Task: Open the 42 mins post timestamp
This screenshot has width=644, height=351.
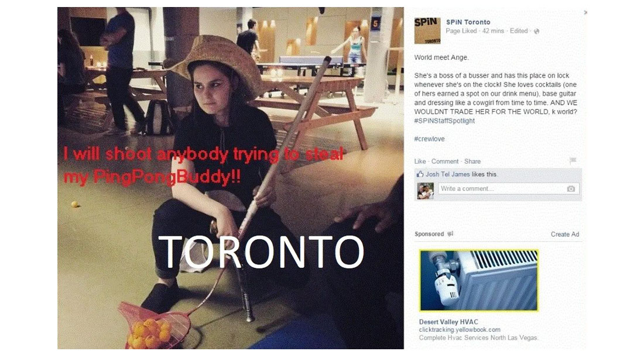Action: click(493, 31)
